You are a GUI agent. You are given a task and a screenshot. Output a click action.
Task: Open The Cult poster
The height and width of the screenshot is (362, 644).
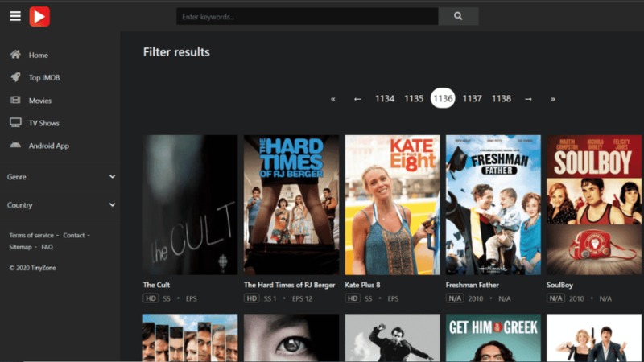[190, 205]
